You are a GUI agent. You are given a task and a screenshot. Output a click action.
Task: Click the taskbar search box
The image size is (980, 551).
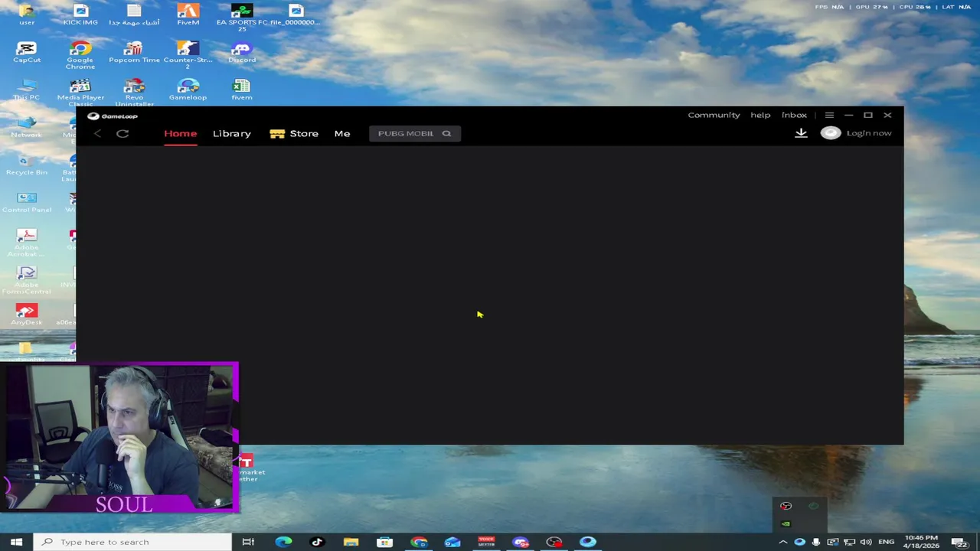point(132,542)
